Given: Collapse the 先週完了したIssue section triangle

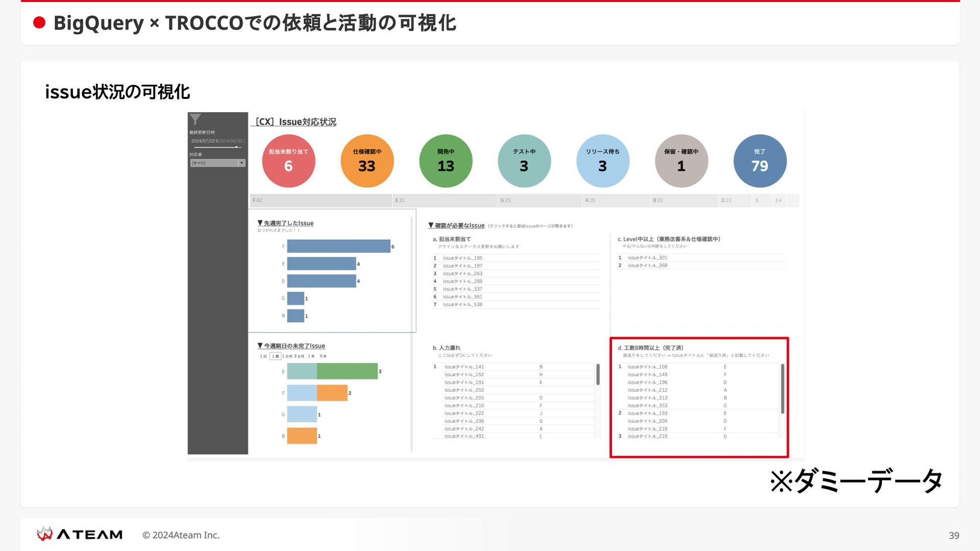Looking at the screenshot, I should [x=260, y=223].
